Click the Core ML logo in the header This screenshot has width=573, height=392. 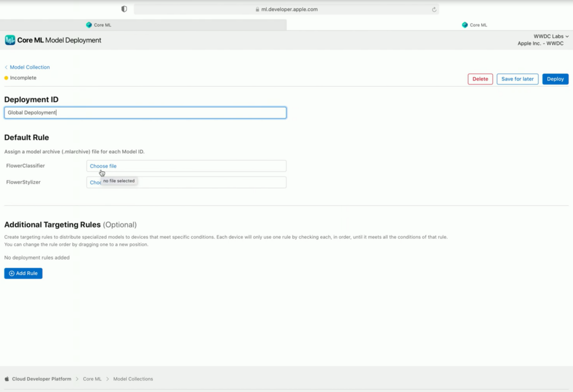click(10, 40)
